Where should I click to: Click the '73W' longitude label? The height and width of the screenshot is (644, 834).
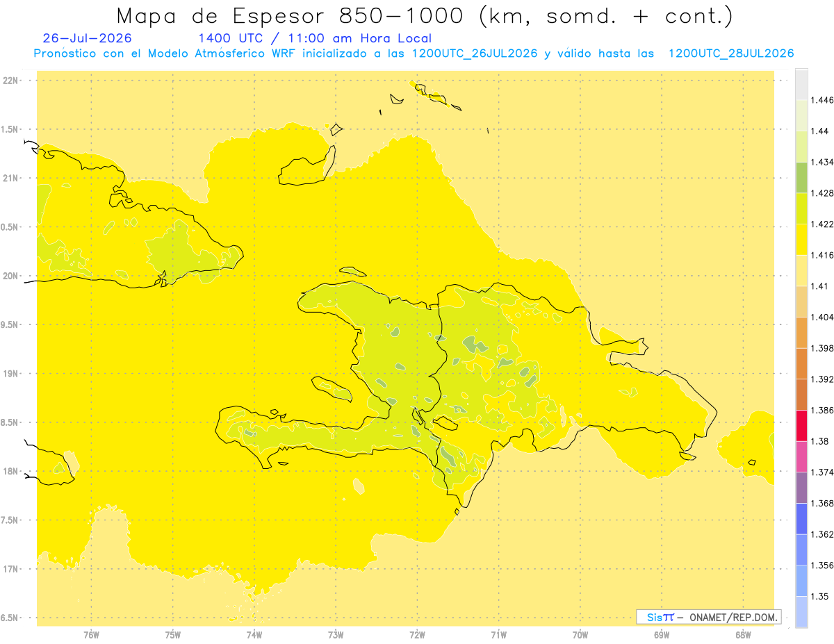[336, 634]
